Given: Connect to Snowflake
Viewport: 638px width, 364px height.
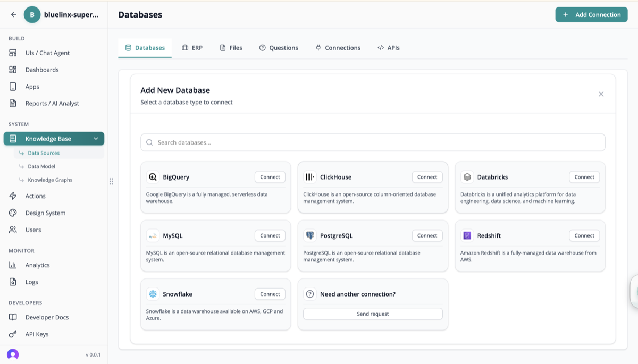Looking at the screenshot, I should 270,294.
